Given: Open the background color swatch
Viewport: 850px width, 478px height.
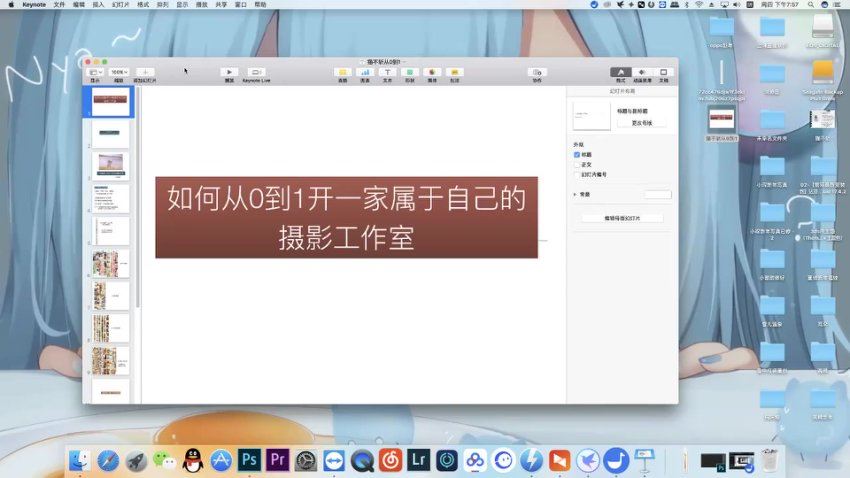Looking at the screenshot, I should tap(658, 194).
